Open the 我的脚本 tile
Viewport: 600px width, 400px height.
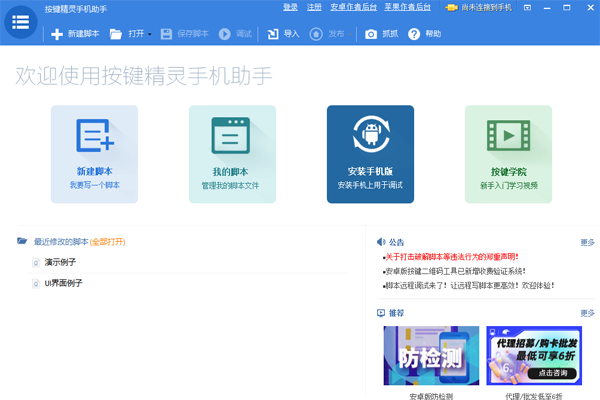(232, 153)
